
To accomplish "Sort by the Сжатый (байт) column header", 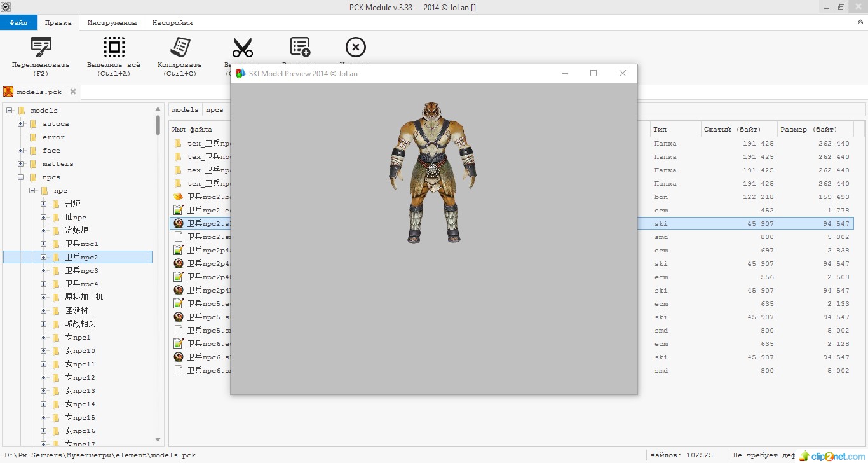I will (x=739, y=130).
